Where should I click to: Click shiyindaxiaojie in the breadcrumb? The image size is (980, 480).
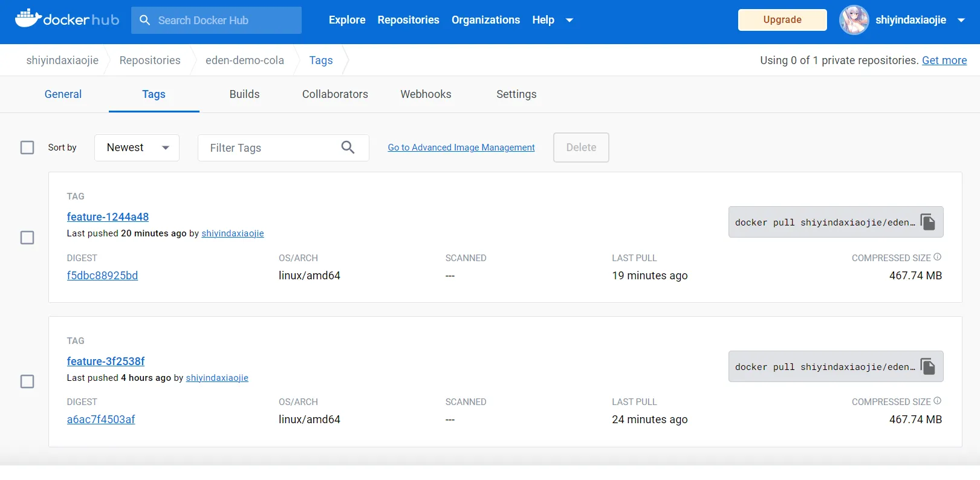pos(62,60)
